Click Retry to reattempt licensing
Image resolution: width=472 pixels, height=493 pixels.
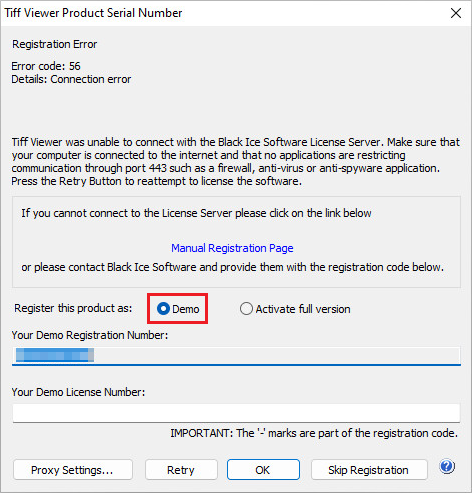click(181, 470)
